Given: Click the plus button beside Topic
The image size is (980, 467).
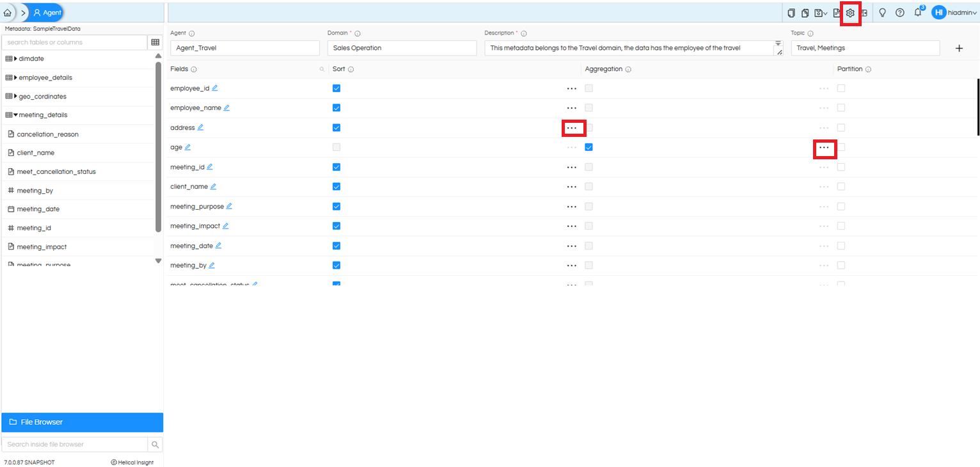Looking at the screenshot, I should (959, 49).
